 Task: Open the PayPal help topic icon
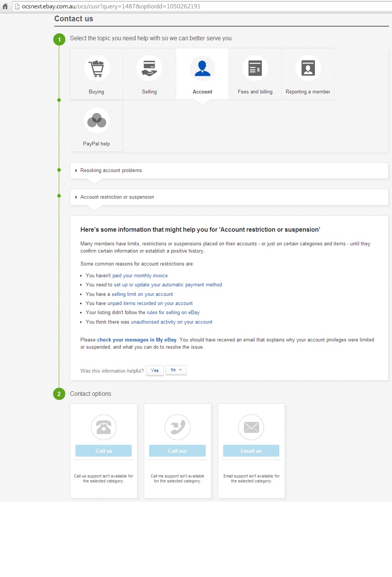click(96, 120)
